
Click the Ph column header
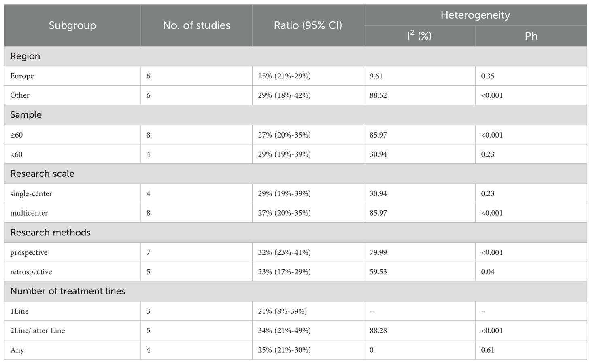click(531, 36)
